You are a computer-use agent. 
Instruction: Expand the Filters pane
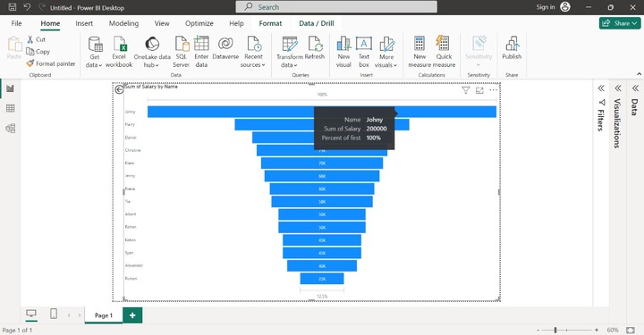(x=601, y=88)
